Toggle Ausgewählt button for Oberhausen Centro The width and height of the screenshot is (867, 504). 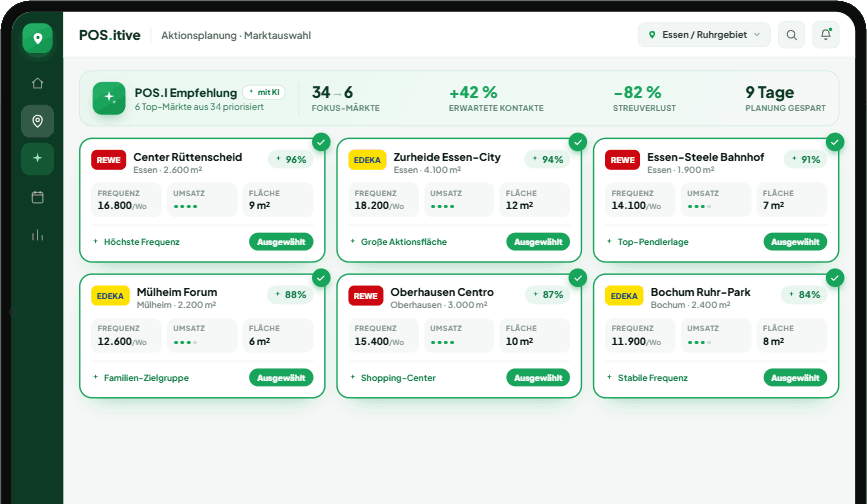[x=538, y=378]
